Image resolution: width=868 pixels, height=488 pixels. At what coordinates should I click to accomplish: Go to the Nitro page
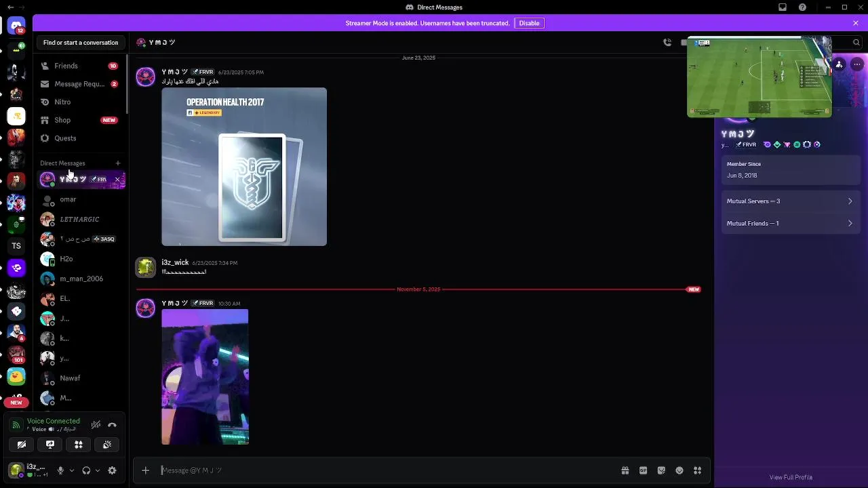pyautogui.click(x=81, y=102)
